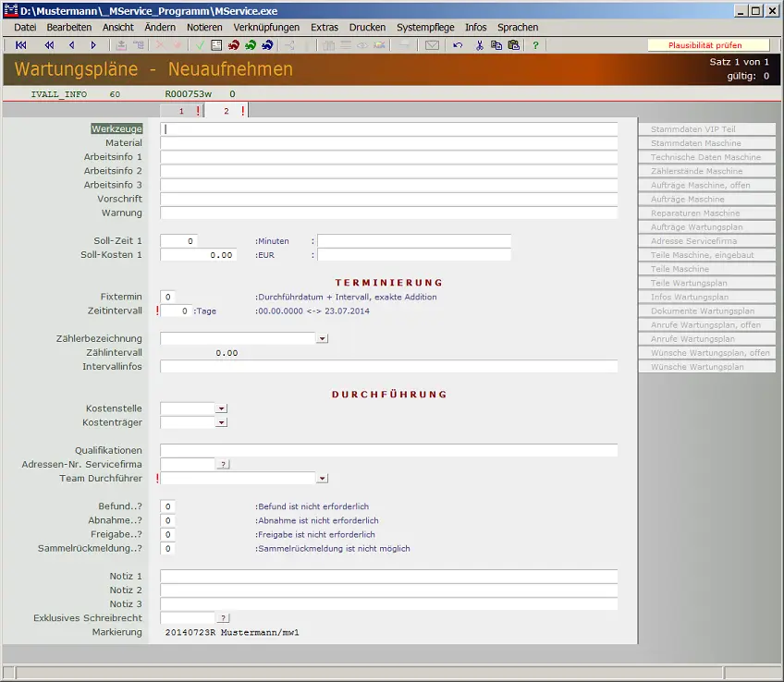Open the Verknüpfungen menu
Image resolution: width=784 pixels, height=682 pixels.
[x=266, y=28]
